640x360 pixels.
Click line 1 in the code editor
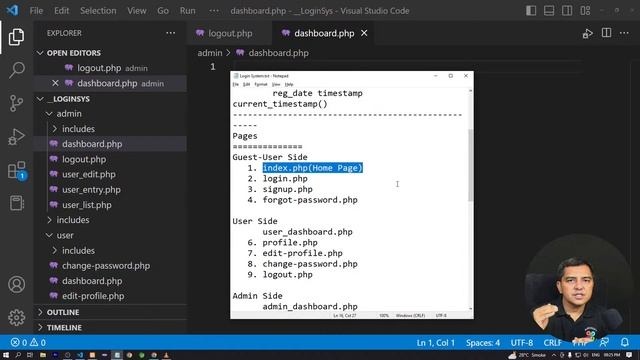click(x=408, y=67)
